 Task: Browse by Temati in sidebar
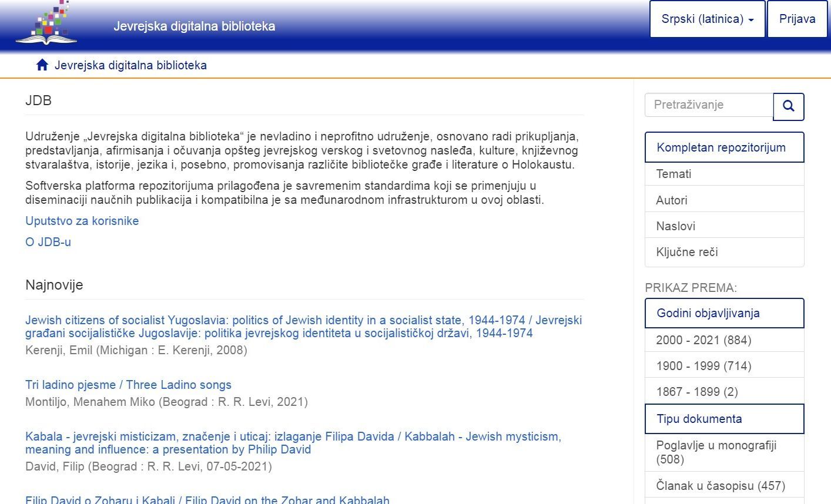pyautogui.click(x=673, y=174)
